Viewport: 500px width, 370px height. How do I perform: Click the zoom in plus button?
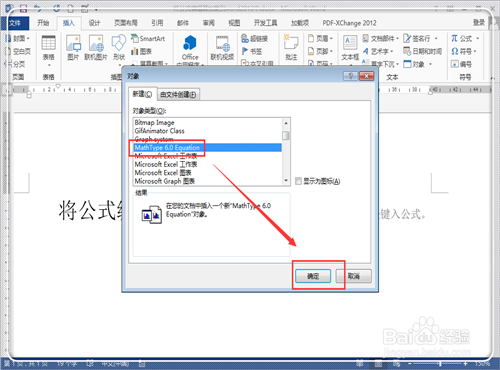click(465, 363)
